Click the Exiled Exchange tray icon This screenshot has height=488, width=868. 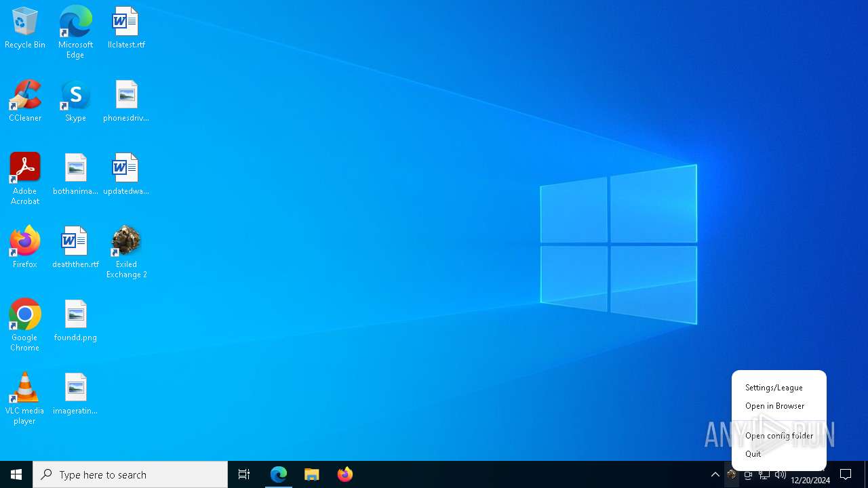point(731,474)
